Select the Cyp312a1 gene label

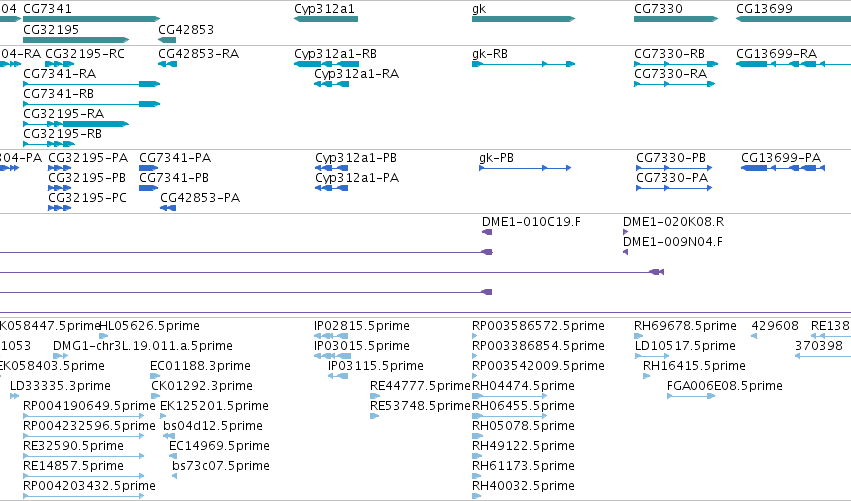pyautogui.click(x=324, y=9)
